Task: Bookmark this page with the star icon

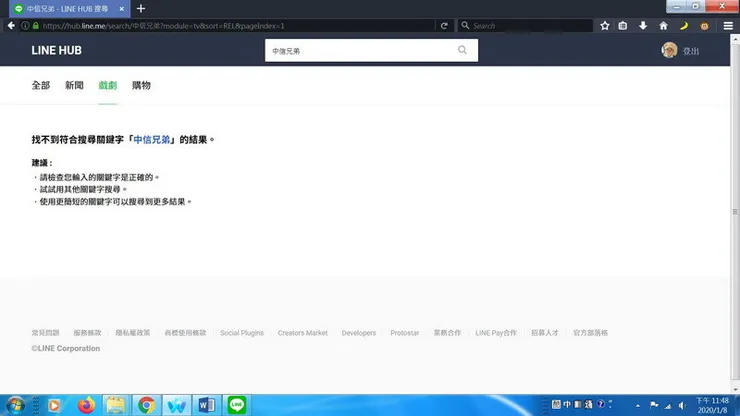Action: point(605,26)
